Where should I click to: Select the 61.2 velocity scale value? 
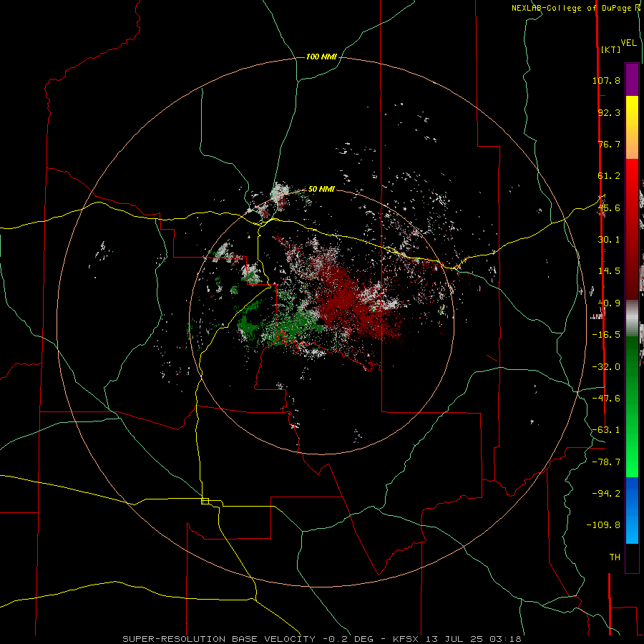[x=609, y=176]
